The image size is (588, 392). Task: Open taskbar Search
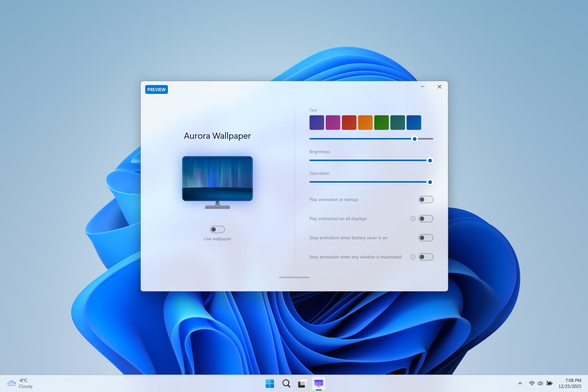[286, 383]
